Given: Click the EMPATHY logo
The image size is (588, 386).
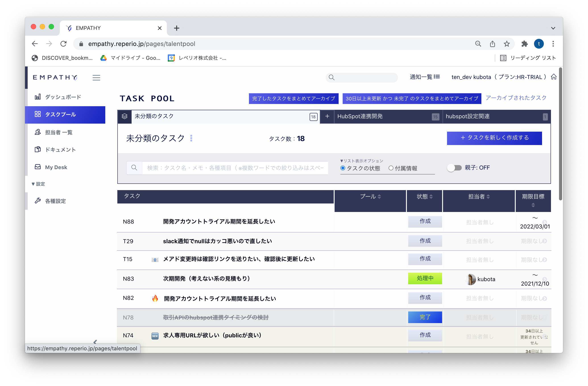Looking at the screenshot, I should 55,77.
